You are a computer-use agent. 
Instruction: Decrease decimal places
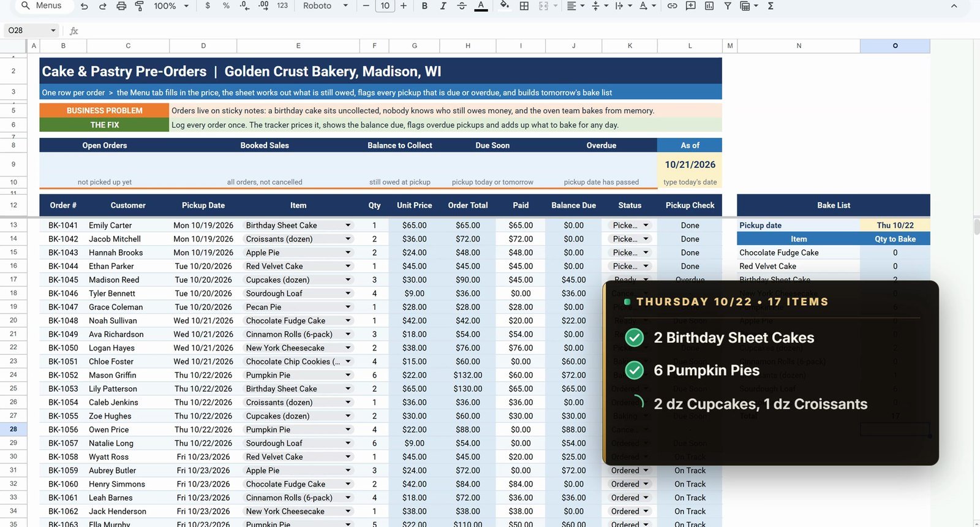pyautogui.click(x=244, y=6)
